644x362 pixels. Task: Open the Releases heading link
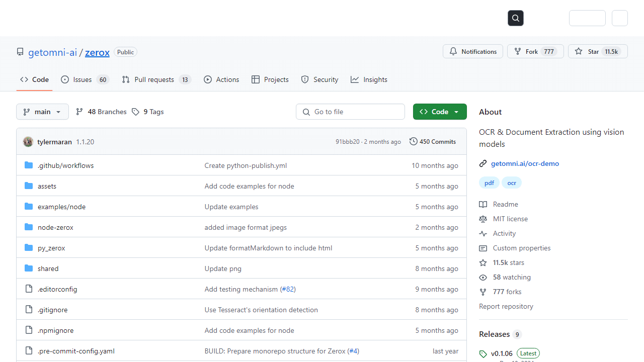(x=500, y=334)
